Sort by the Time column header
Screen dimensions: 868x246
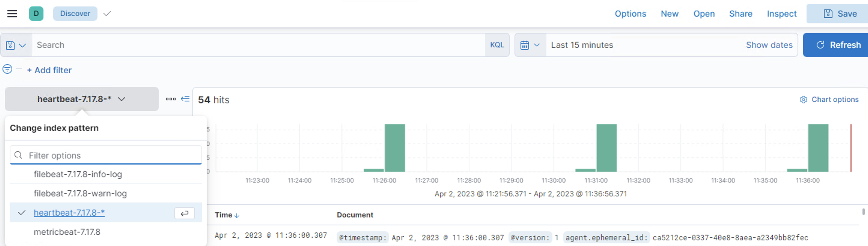click(x=227, y=215)
